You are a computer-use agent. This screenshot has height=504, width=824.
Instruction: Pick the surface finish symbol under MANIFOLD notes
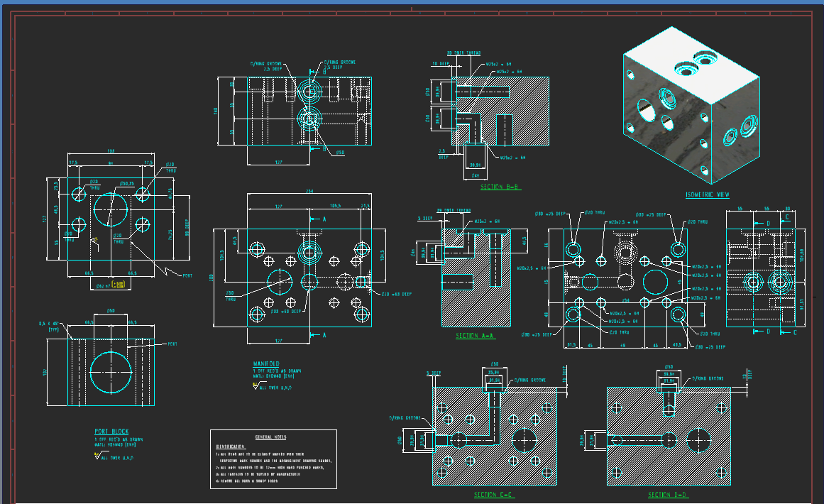[256, 387]
